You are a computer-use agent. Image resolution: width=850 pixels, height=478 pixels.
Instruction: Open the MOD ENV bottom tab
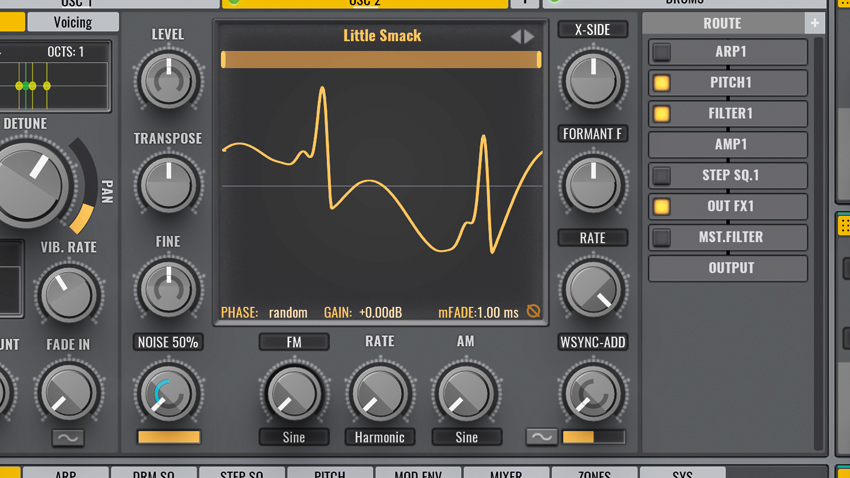[418, 473]
